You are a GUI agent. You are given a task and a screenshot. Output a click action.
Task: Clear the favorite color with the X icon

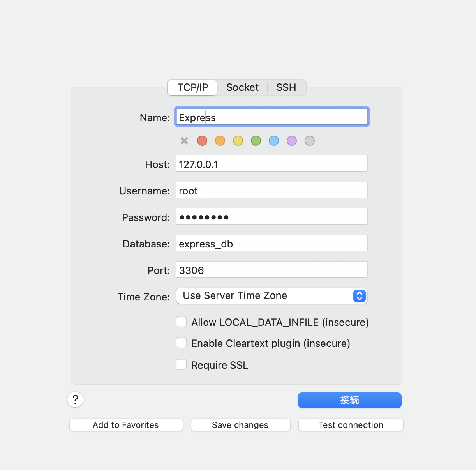click(x=184, y=141)
